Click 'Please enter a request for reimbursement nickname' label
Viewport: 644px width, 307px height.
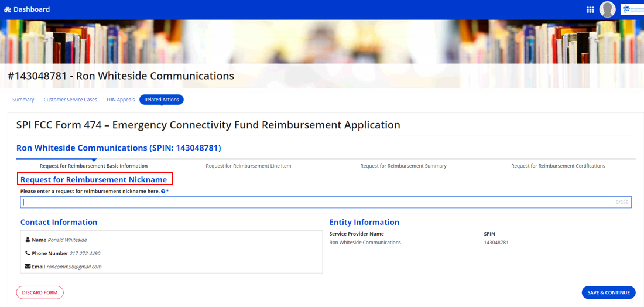[x=90, y=192]
